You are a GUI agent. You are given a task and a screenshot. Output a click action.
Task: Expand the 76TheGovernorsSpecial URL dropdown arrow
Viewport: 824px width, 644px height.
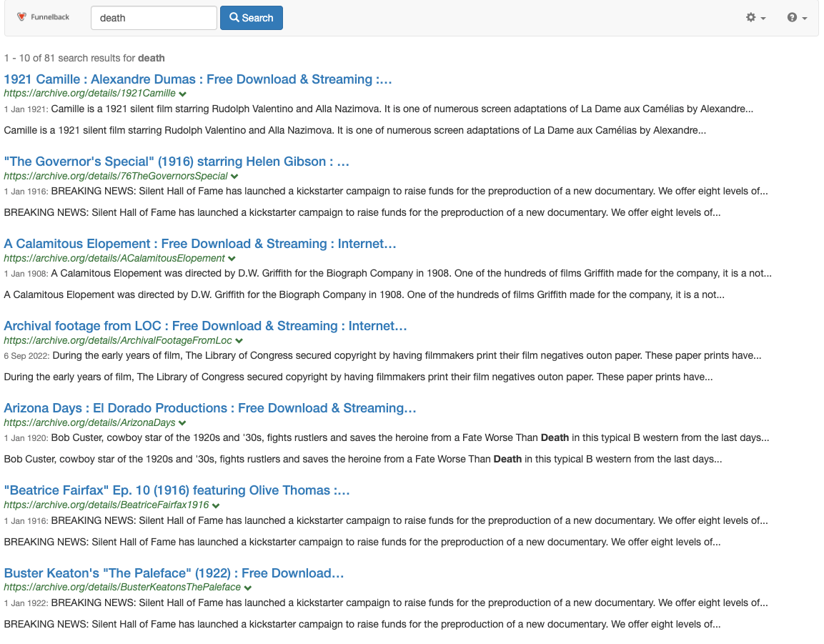coord(235,177)
